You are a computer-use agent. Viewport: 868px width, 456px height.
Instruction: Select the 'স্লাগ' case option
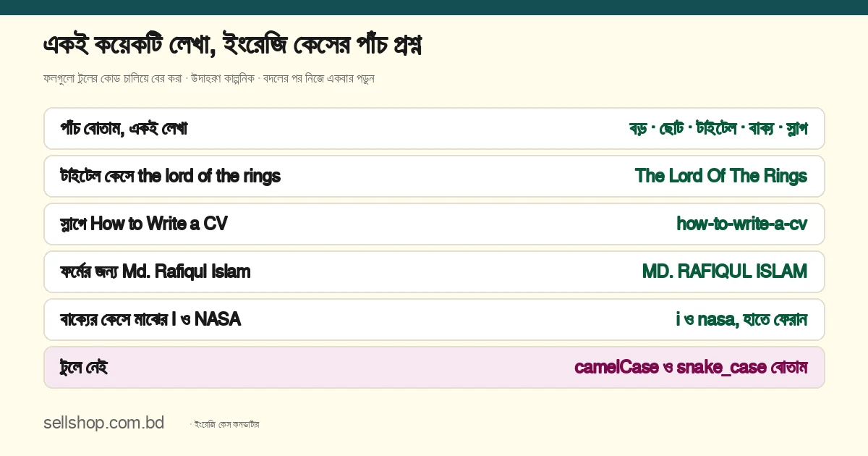click(796, 129)
